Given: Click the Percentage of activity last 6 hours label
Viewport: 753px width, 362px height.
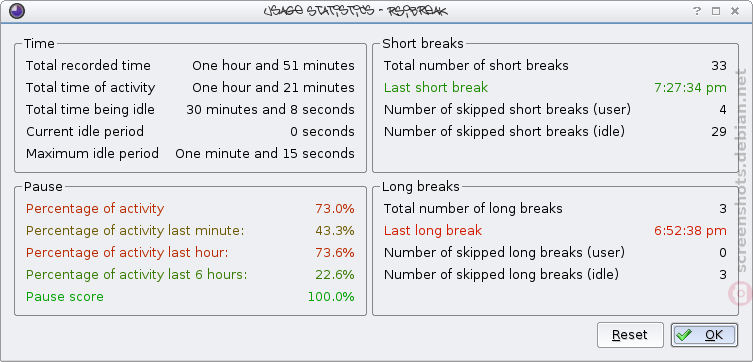Looking at the screenshot, I should tap(136, 275).
